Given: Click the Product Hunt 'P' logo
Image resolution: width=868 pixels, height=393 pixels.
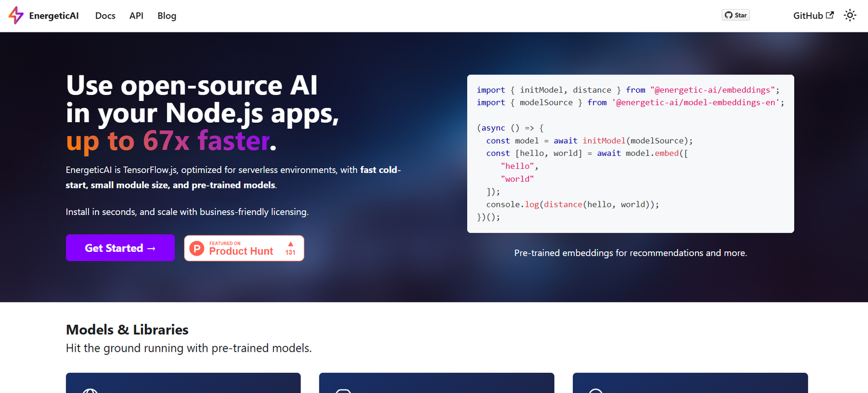Looking at the screenshot, I should coord(196,249).
